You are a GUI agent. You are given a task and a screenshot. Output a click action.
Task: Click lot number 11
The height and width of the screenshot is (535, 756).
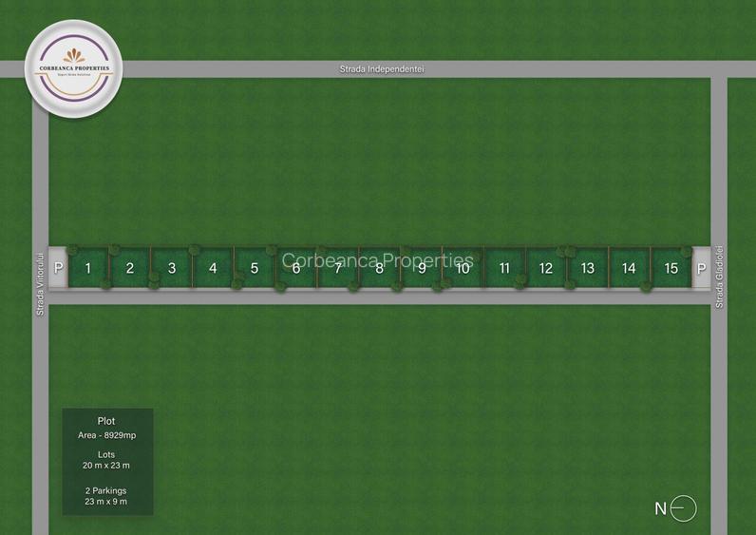tap(504, 268)
